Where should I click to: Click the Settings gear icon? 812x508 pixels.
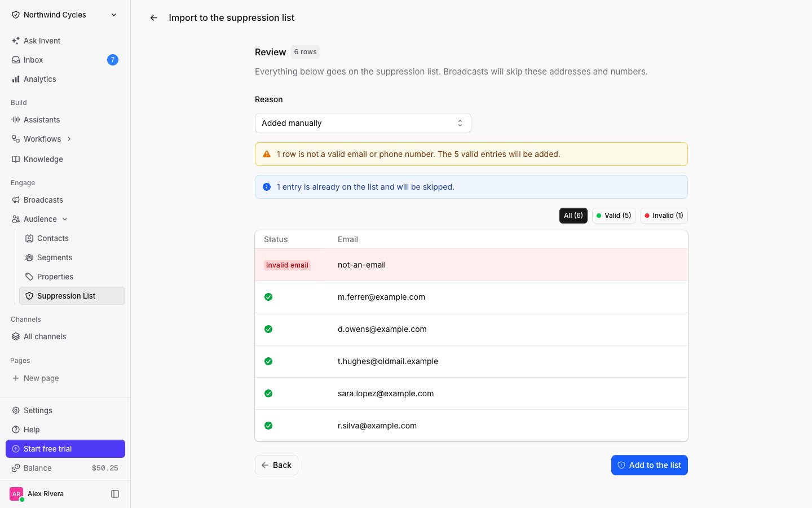[16, 410]
